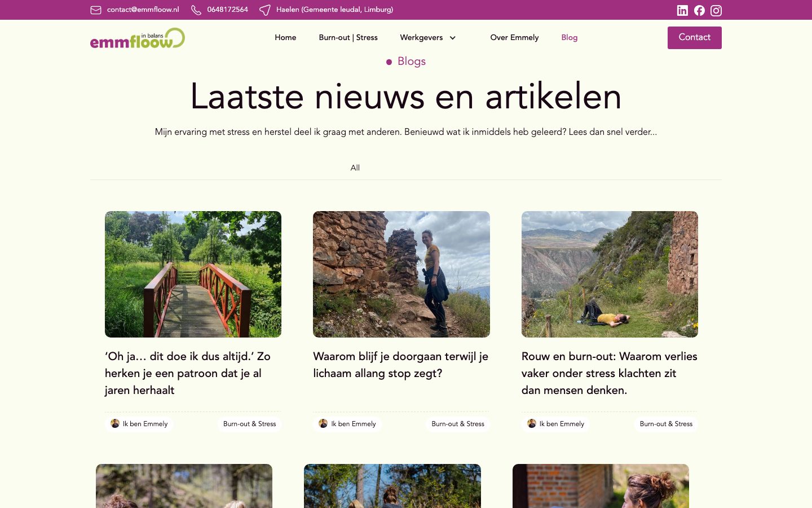The width and height of the screenshot is (812, 508).
Task: Open the LinkedIn social icon
Action: (x=682, y=10)
